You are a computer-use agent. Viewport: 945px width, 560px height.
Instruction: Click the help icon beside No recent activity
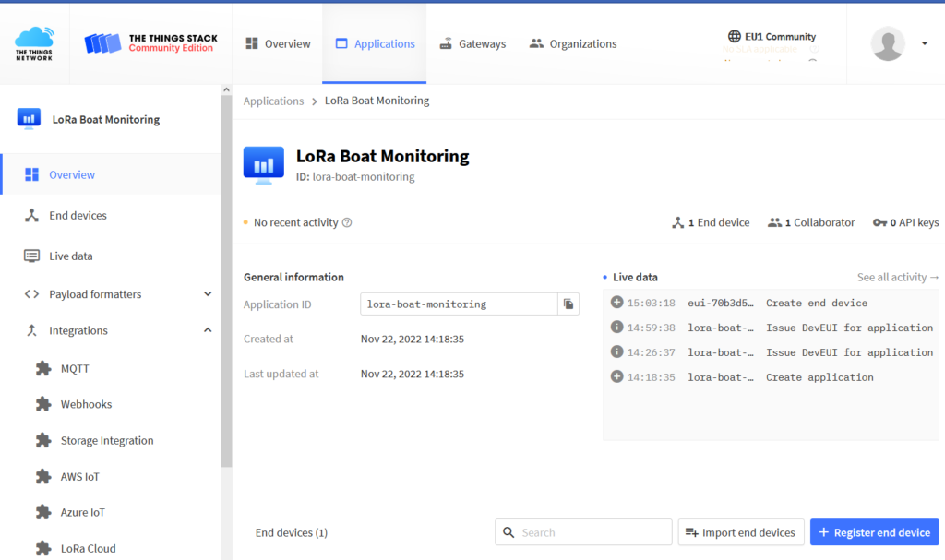pos(347,222)
